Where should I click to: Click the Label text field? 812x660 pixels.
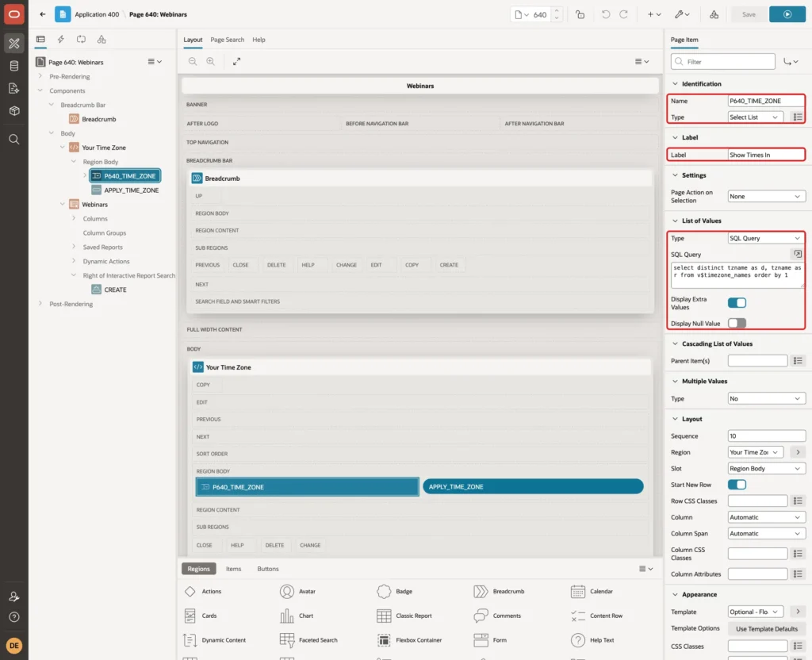[766, 155]
